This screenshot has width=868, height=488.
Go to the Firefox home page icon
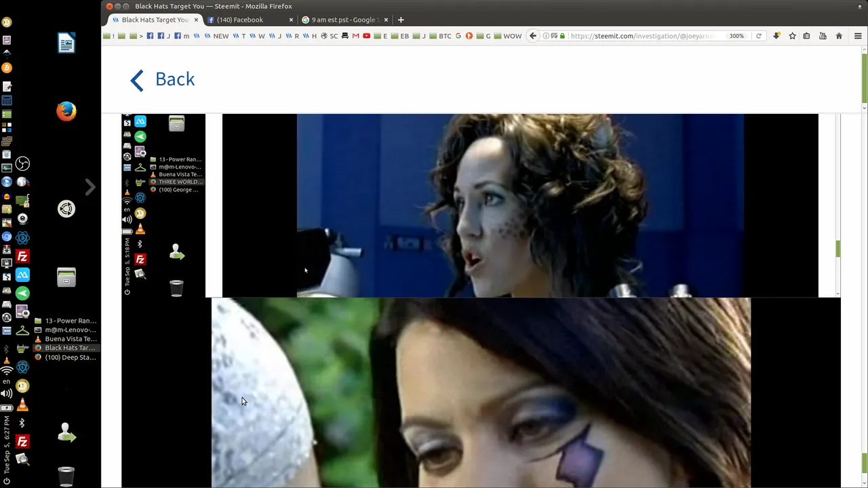coord(839,36)
